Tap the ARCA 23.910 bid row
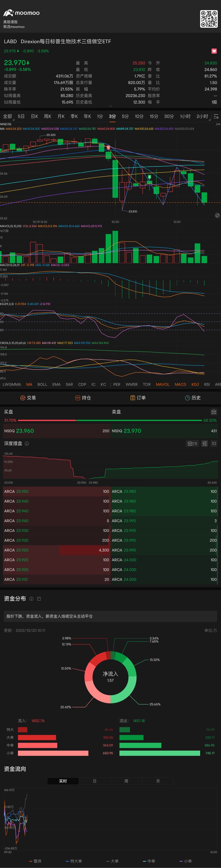This screenshot has height=868, width=221. click(x=57, y=580)
